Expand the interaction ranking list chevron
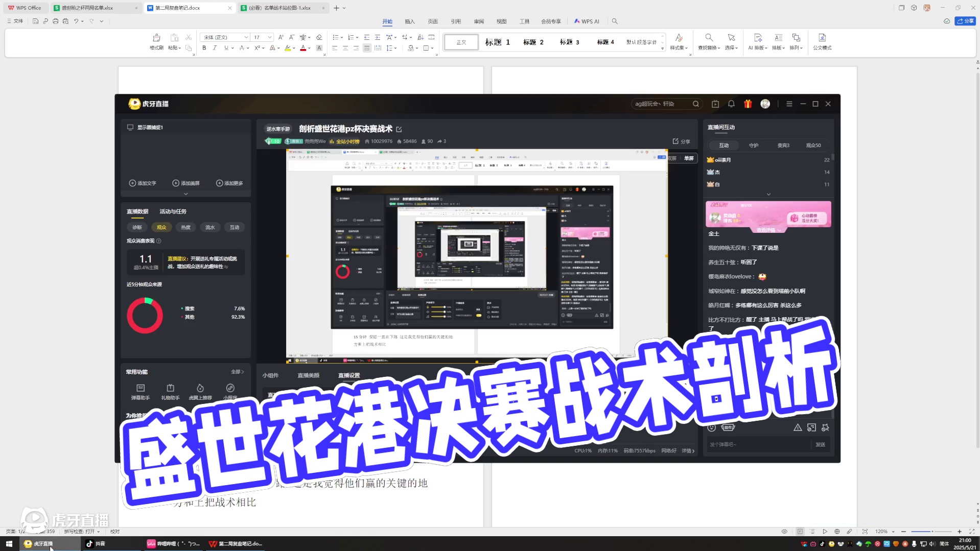Screen dimensions: 980x551 point(768,194)
